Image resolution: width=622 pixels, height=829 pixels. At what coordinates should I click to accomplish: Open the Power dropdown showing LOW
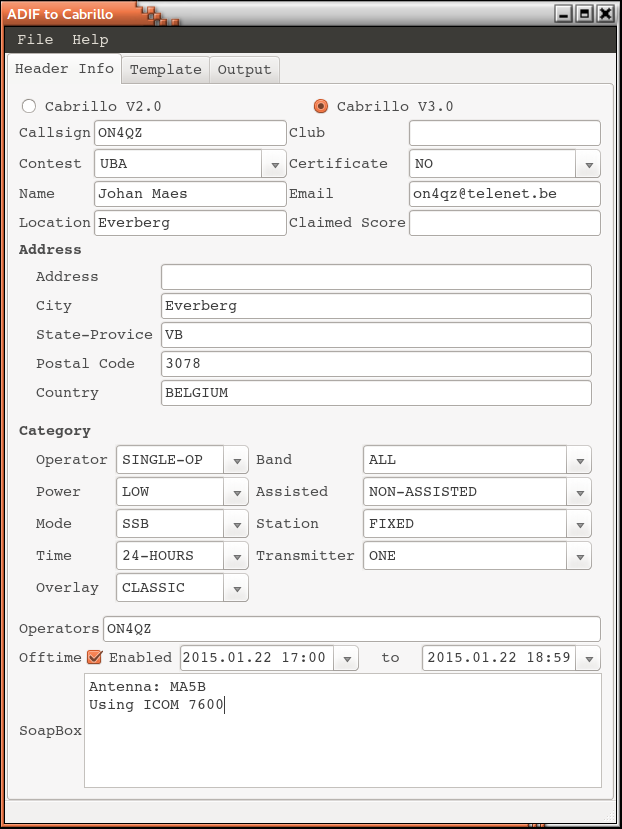click(237, 493)
